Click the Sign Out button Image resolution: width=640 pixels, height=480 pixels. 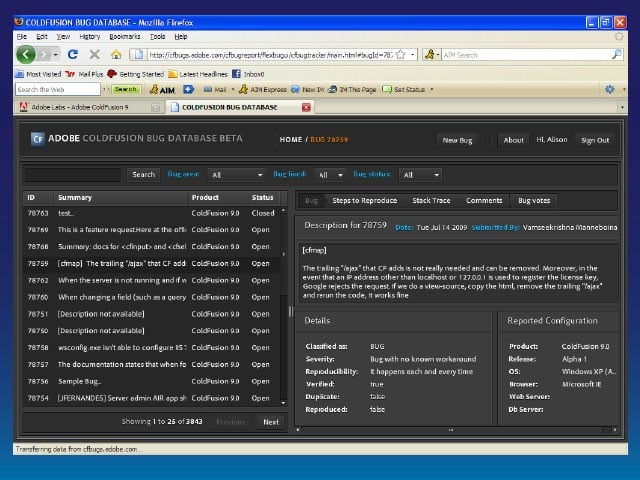(x=595, y=140)
